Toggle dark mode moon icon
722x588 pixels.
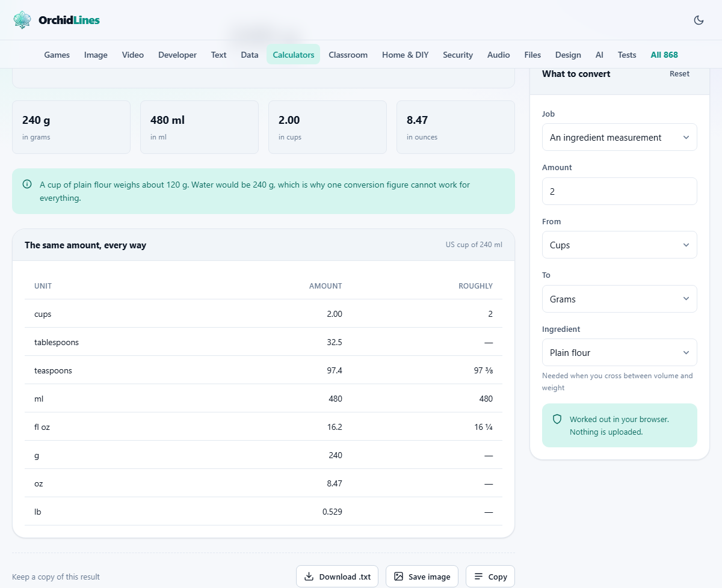click(x=699, y=20)
